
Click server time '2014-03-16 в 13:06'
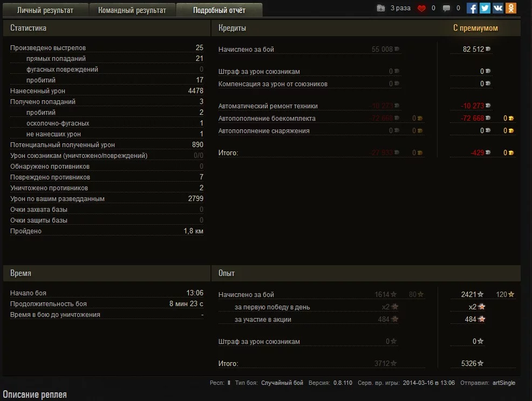tap(428, 383)
